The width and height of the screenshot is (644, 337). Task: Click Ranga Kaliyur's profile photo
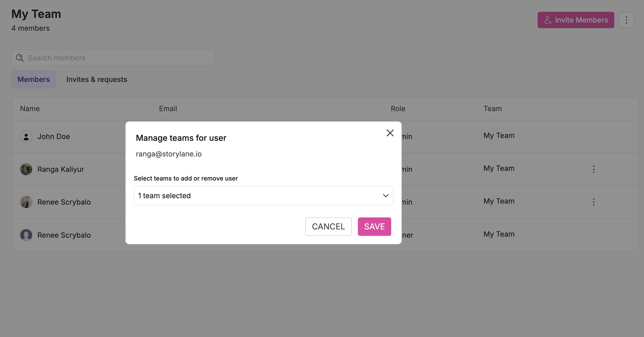click(26, 169)
